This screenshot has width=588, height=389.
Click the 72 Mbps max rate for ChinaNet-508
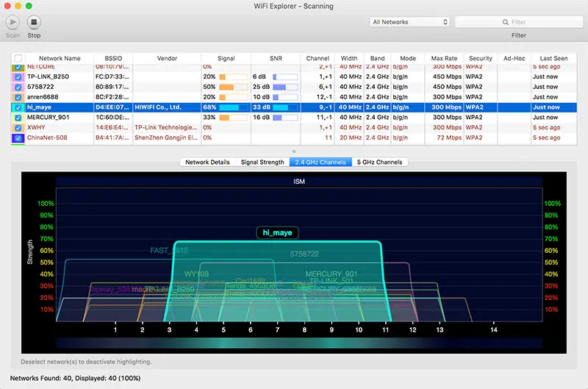449,138
